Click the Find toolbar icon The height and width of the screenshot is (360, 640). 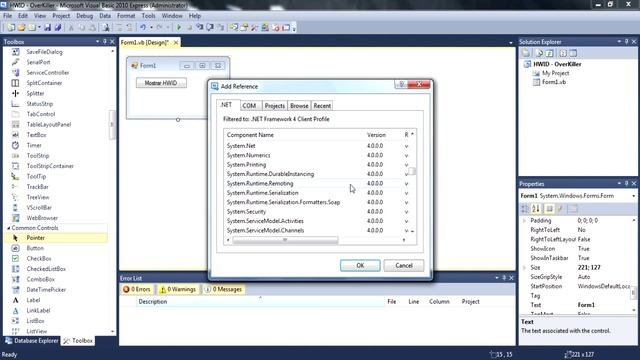(x=106, y=28)
